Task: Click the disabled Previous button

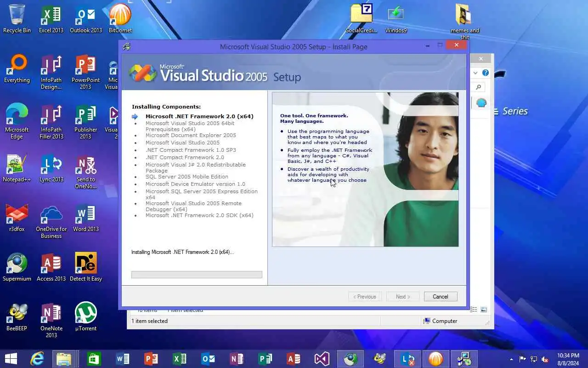Action: (365, 297)
